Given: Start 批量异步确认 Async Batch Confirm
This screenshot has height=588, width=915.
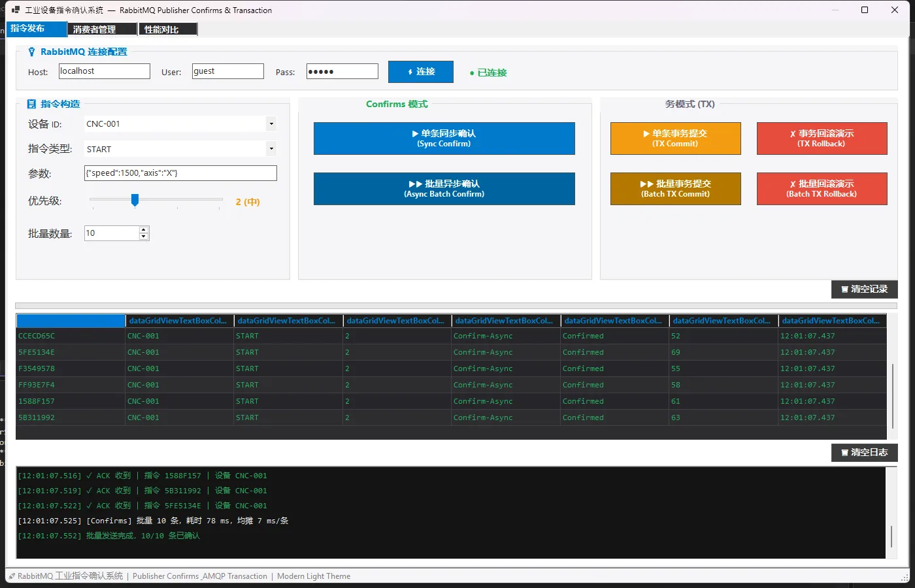Looking at the screenshot, I should (x=444, y=189).
